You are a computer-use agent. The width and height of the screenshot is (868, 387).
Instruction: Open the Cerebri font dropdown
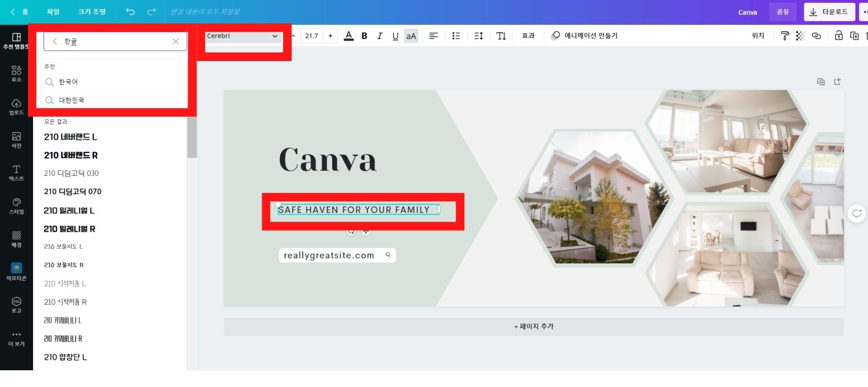243,36
